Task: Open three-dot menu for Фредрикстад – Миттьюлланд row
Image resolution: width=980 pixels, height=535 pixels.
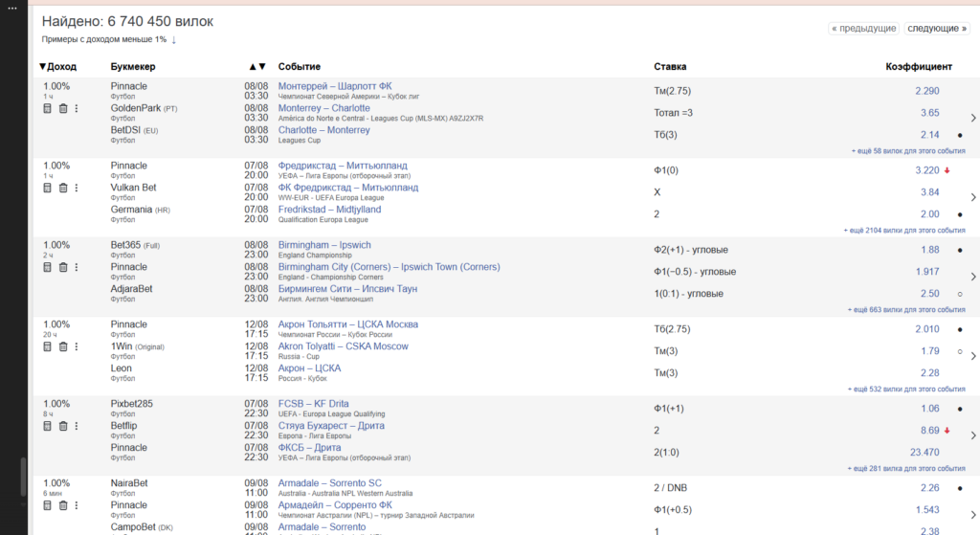Action: point(77,189)
